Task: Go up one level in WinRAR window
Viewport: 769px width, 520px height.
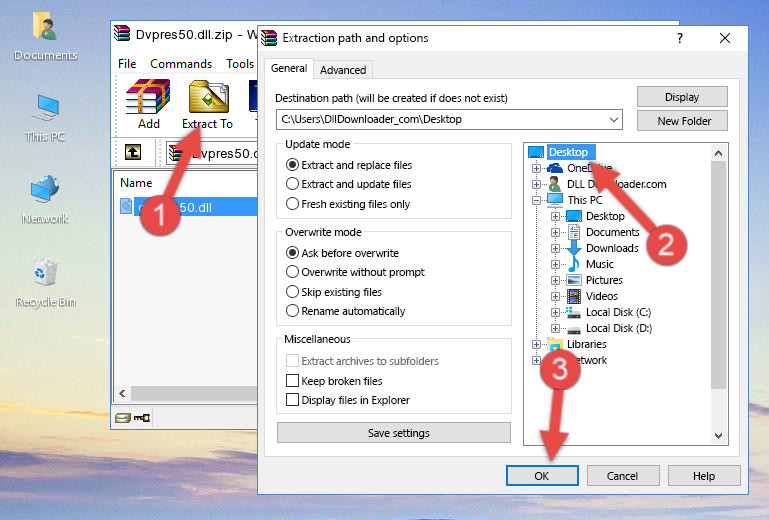Action: pos(133,153)
